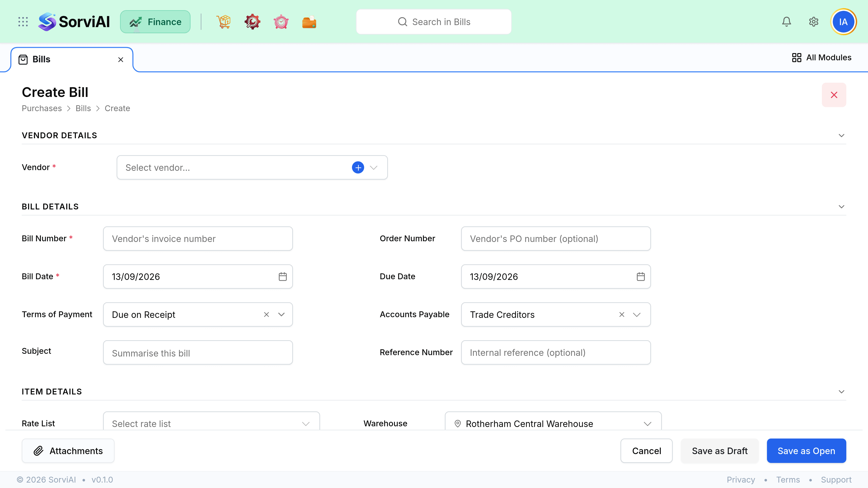Screen dimensions: 868x488
Task: Open settings gear in header
Action: (814, 22)
